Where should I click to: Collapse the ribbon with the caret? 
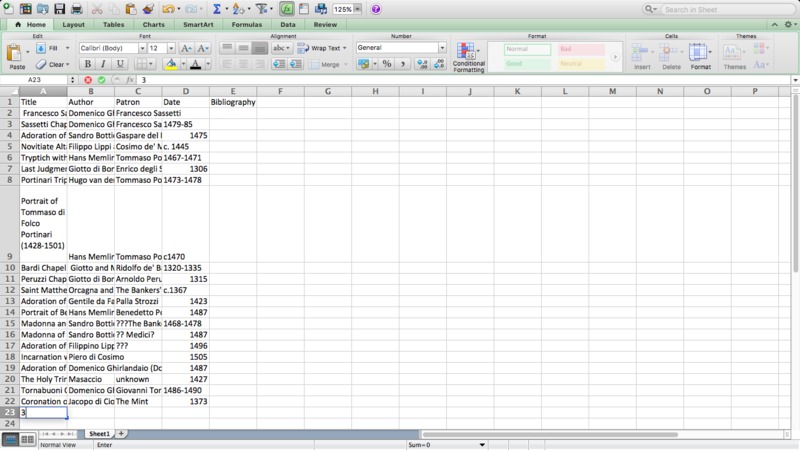[774, 24]
